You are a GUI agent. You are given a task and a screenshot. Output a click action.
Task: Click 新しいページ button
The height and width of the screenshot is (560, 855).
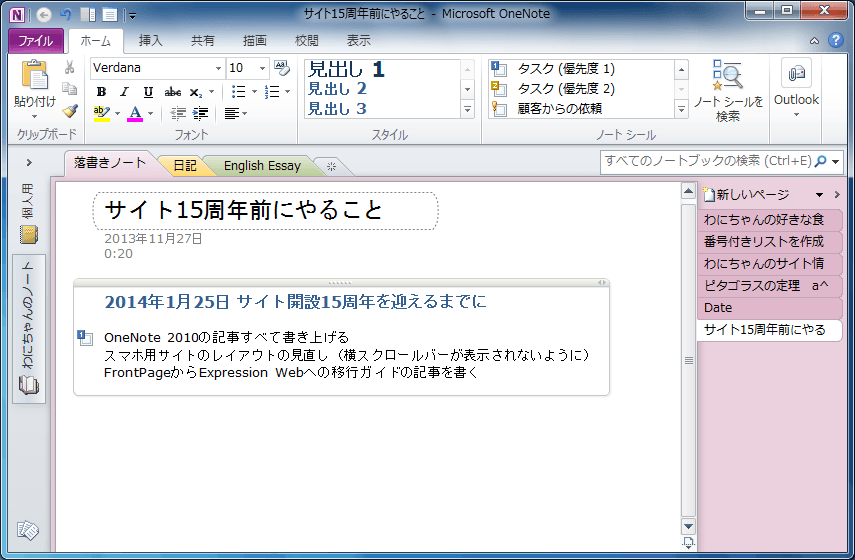746,195
